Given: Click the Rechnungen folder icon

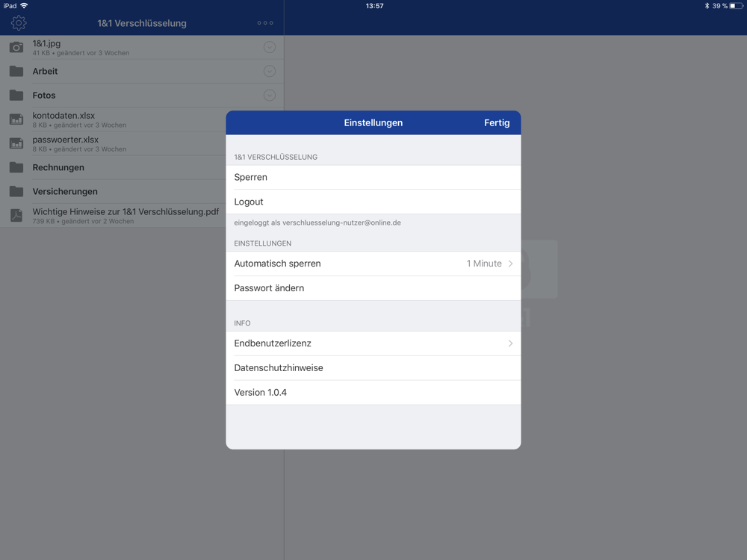Looking at the screenshot, I should coord(16,167).
